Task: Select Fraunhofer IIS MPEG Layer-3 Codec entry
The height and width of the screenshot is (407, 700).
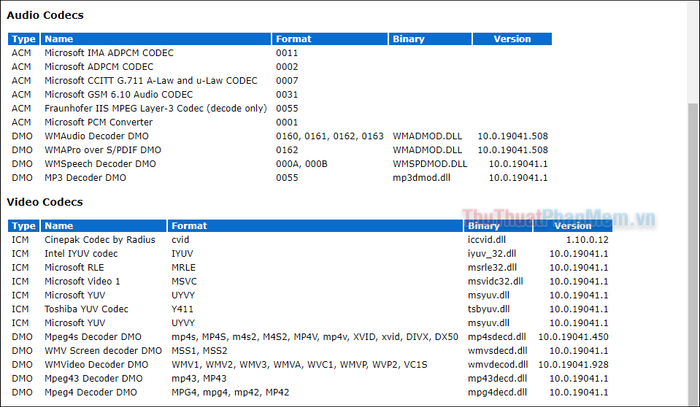Action: tap(155, 108)
